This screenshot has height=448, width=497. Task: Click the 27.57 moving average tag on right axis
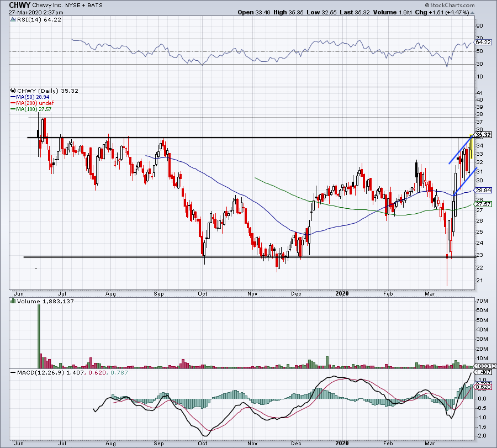point(484,204)
